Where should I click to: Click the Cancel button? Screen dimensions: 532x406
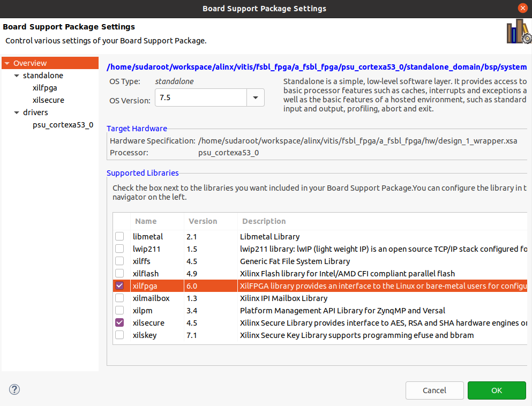(x=434, y=390)
